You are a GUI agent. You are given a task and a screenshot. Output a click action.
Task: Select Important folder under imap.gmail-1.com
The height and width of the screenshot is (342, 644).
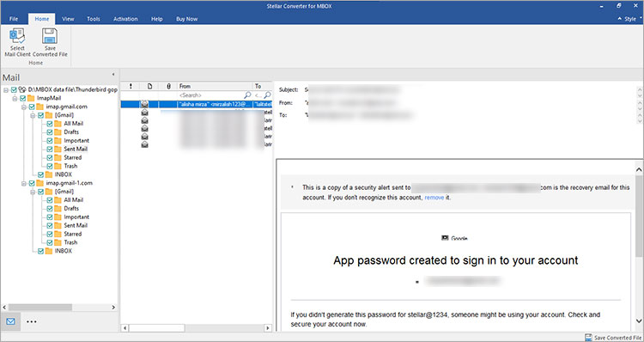[x=76, y=217]
